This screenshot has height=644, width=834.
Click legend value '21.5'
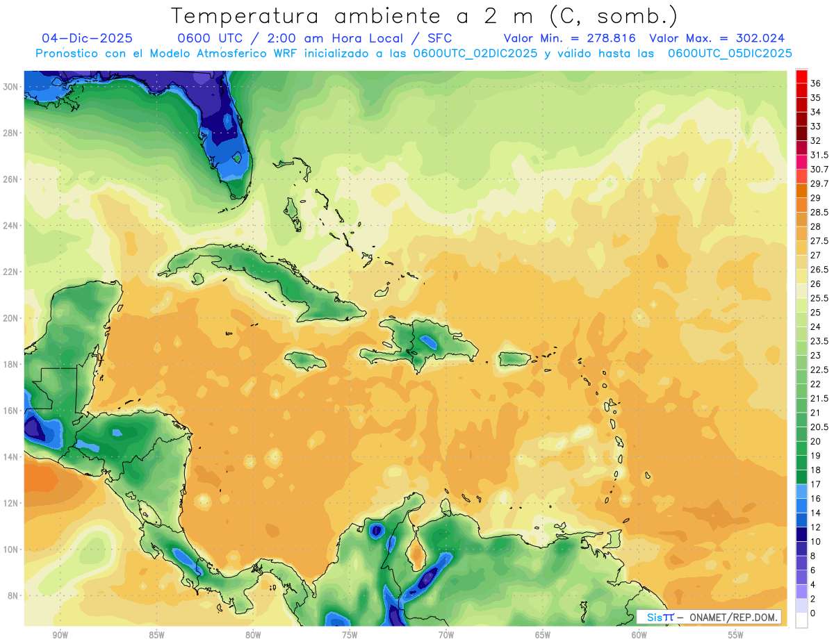[x=819, y=398]
